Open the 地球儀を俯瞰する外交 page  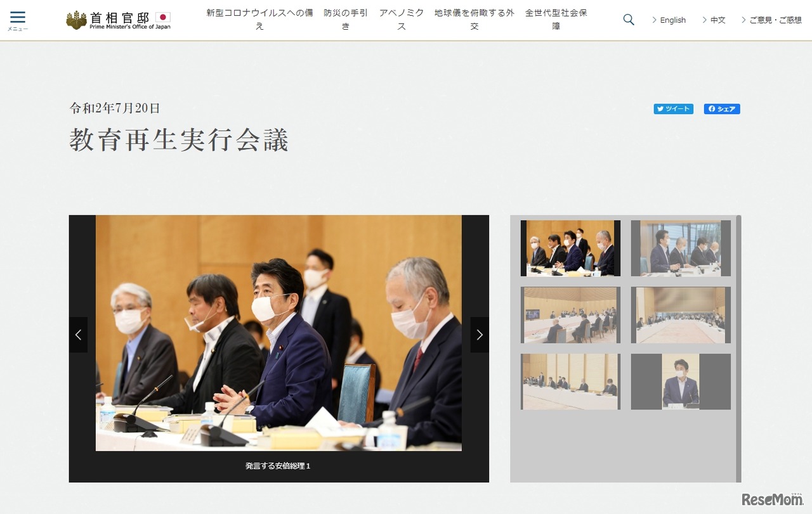click(474, 20)
